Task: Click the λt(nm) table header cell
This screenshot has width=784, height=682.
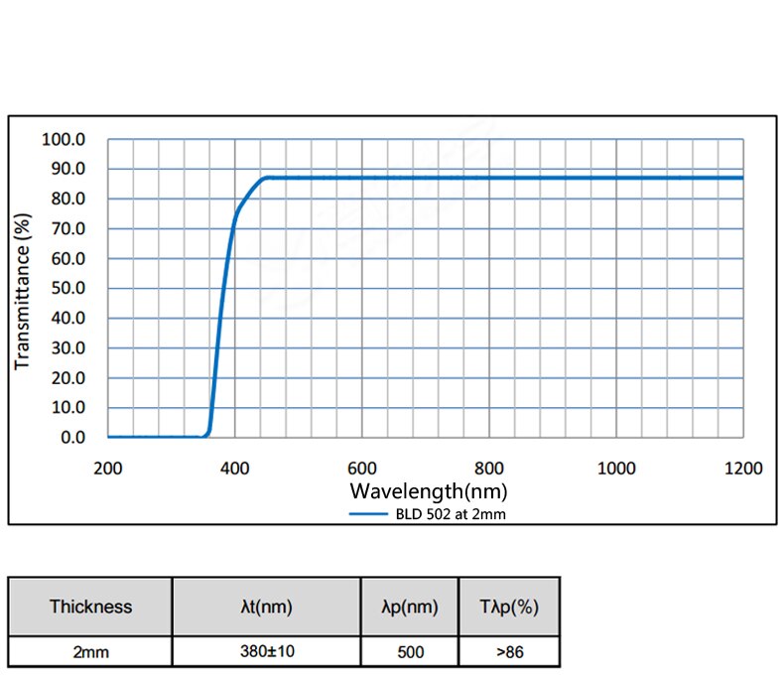Action: (x=267, y=607)
